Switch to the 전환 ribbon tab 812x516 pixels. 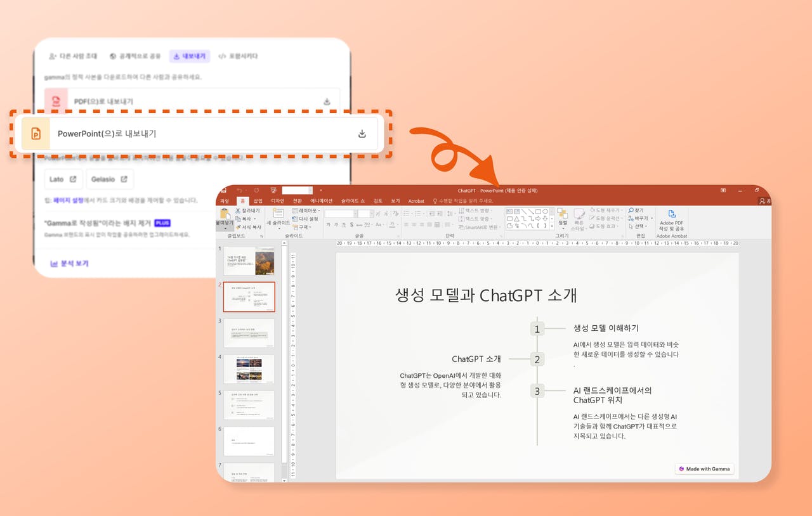click(x=298, y=201)
